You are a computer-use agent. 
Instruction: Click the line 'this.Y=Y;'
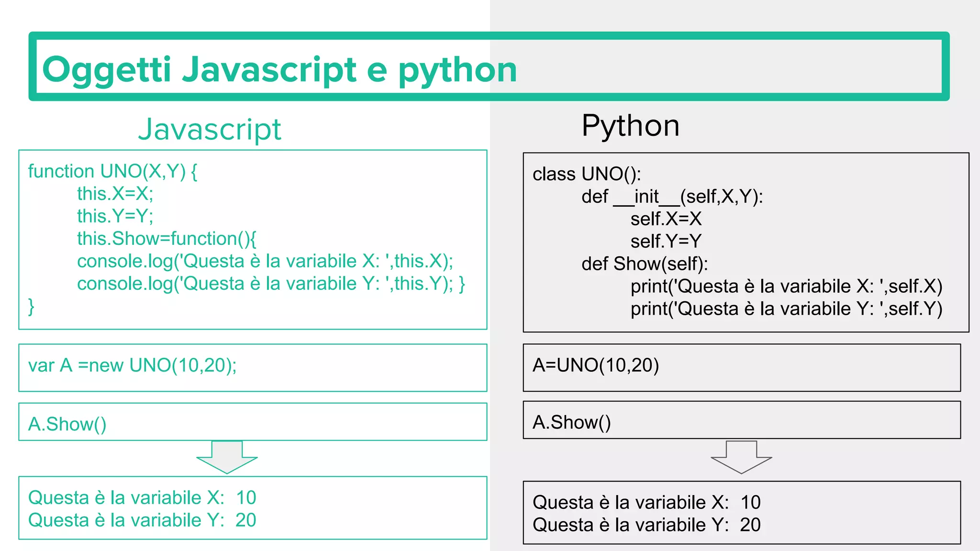tap(115, 216)
